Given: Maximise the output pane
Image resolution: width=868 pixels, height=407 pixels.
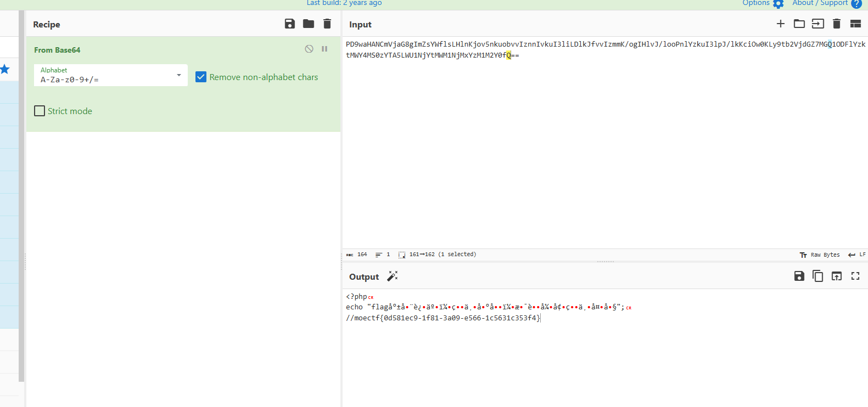Looking at the screenshot, I should [x=855, y=276].
